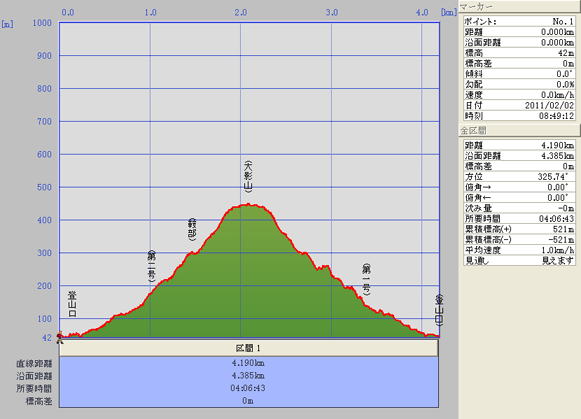Select the 時刻 08:49:12 row
Screen dimensions: 581x419
click(519, 116)
